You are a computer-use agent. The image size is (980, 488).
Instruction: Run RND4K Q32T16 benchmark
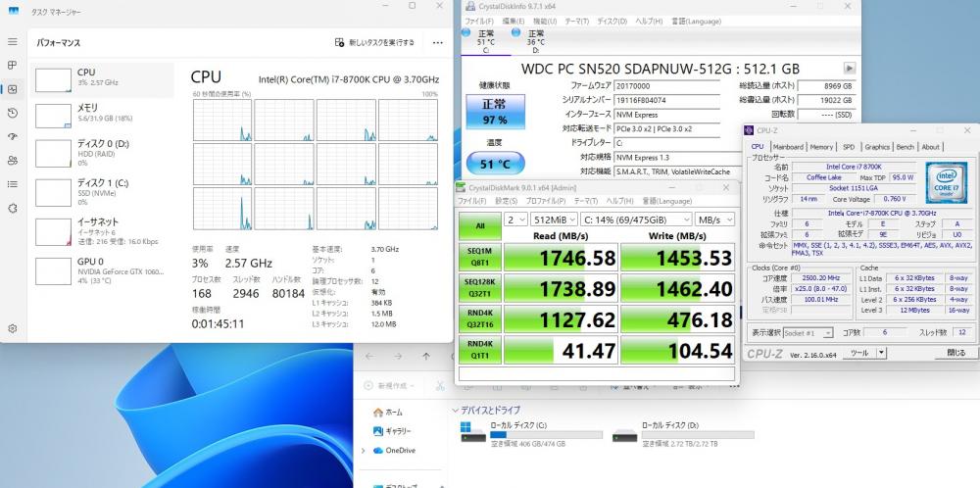coord(480,318)
